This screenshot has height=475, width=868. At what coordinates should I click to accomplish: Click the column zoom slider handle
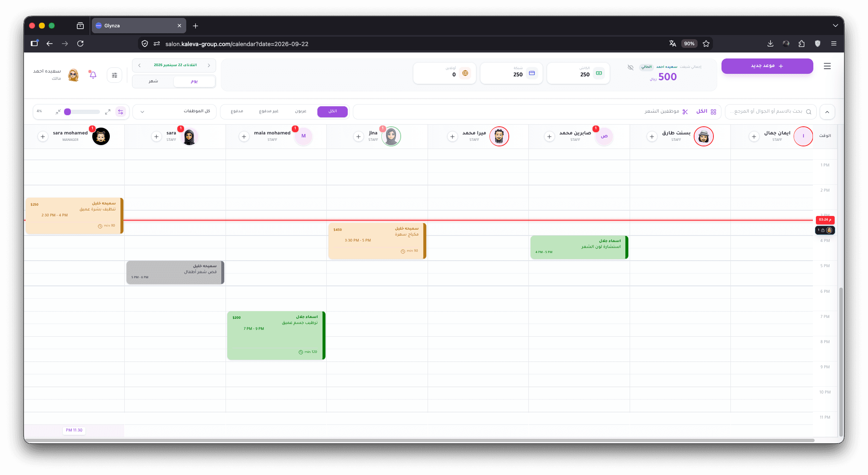[67, 112]
